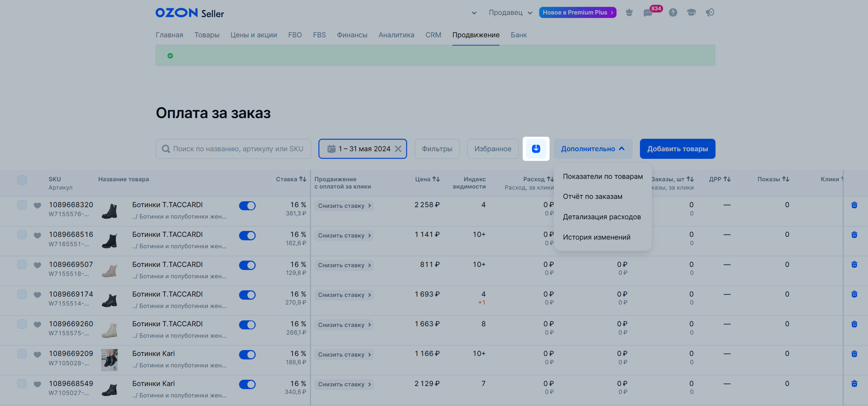
Task: Delete product 1089669174 with trash icon
Action: pos(854,294)
